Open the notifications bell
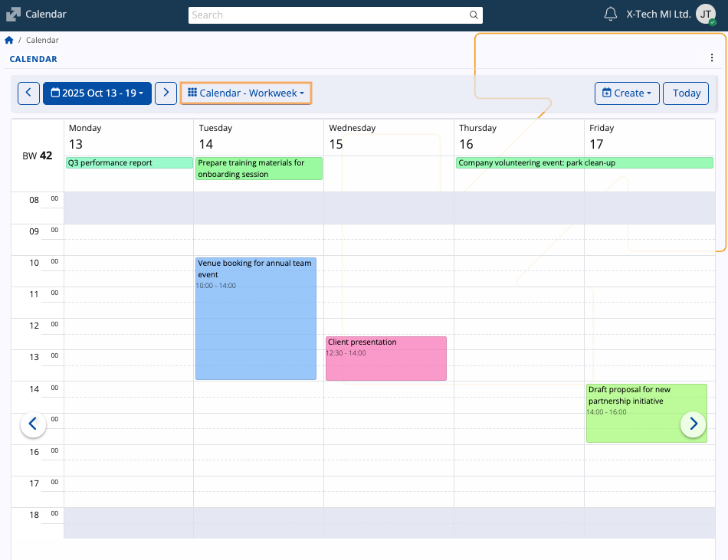Screen dimensions: 728x560 611,14
